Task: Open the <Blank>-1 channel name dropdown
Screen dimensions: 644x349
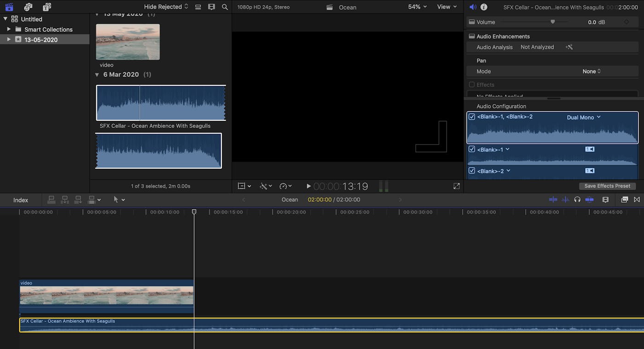Action: [x=493, y=149]
